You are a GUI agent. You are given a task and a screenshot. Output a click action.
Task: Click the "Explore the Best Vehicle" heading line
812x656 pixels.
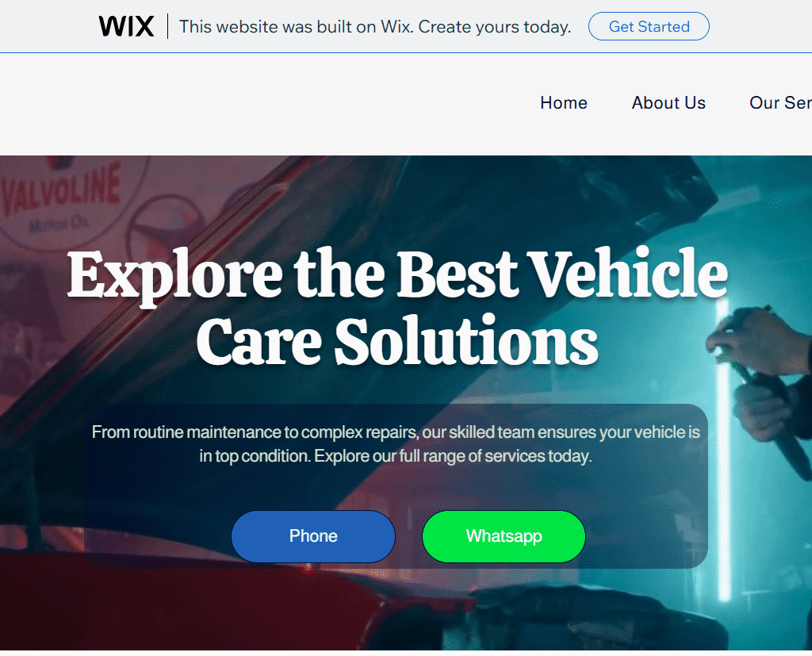point(397,274)
